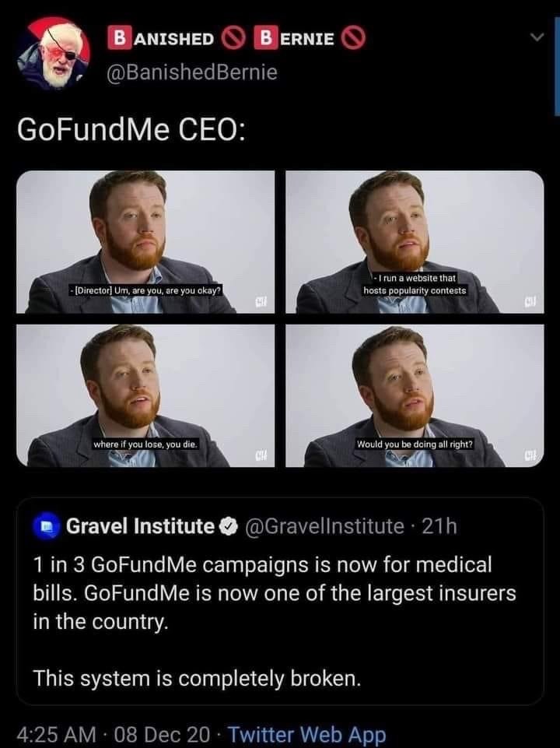The image size is (560, 748).
Task: Click CH watermark in the top-left image
Action: pos(258,300)
